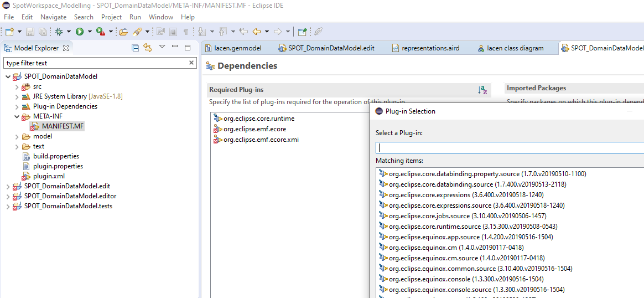
Task: Expand SPOT_DomainDataModel.tests project
Action: click(8, 206)
